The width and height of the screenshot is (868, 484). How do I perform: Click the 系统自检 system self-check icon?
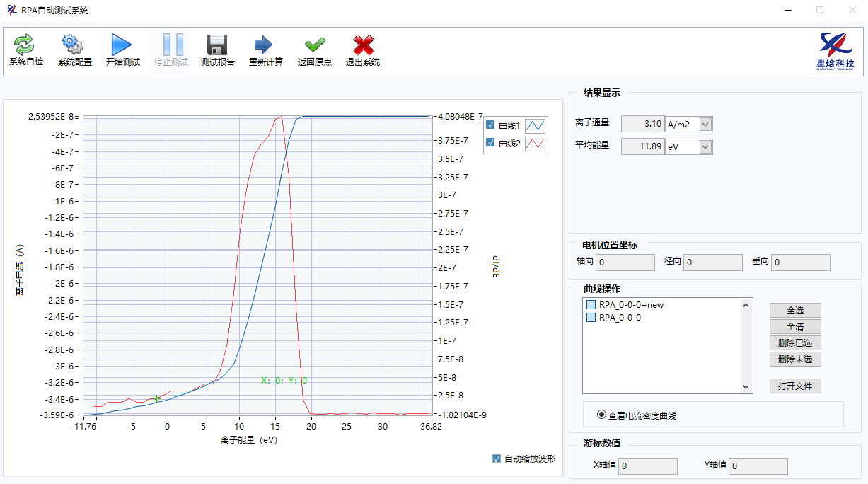pyautogui.click(x=25, y=45)
